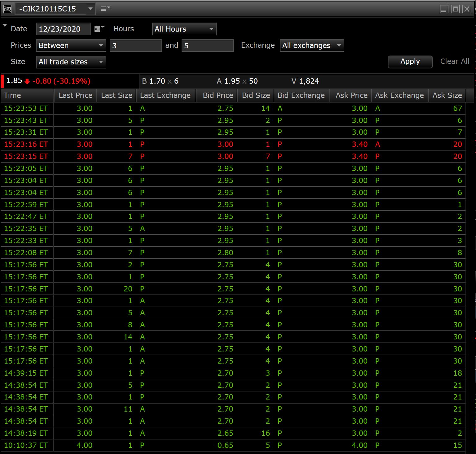Select the red 15:23:16 ET trade row
The width and height of the screenshot is (476, 454).
233,144
